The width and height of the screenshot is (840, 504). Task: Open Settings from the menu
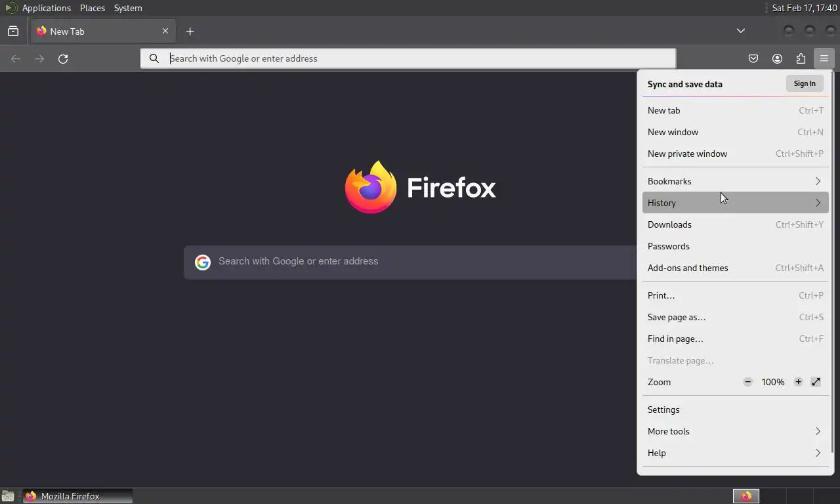point(735,409)
